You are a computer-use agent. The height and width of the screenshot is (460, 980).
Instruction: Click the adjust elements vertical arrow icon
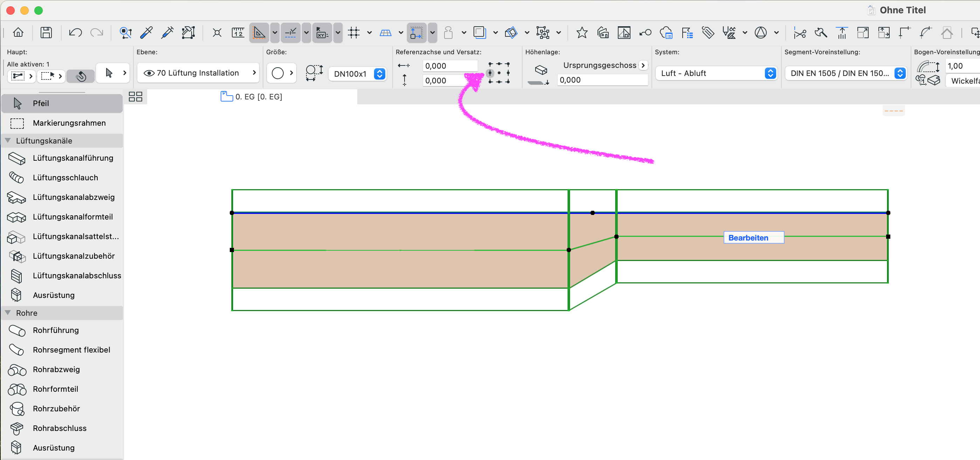pyautogui.click(x=842, y=33)
